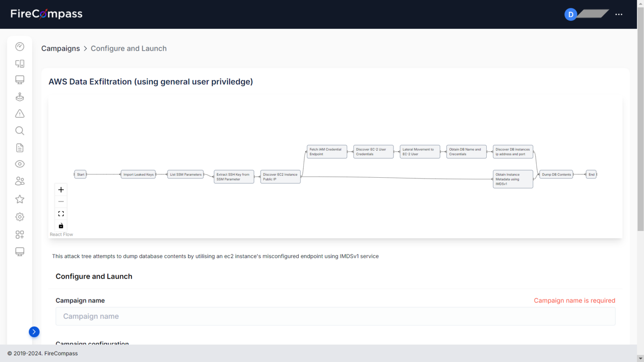The width and height of the screenshot is (644, 362).
Task: Open the grid-plus integrations icon in sidebar
Action: pyautogui.click(x=20, y=235)
